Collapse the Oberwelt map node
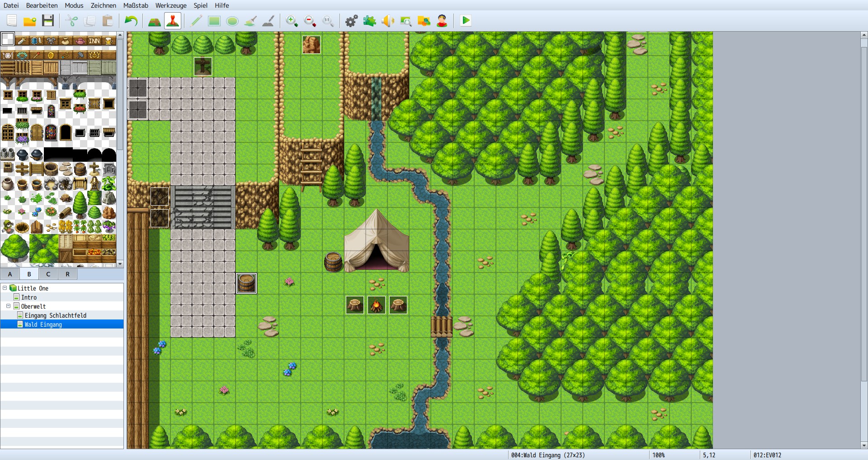 tap(8, 306)
